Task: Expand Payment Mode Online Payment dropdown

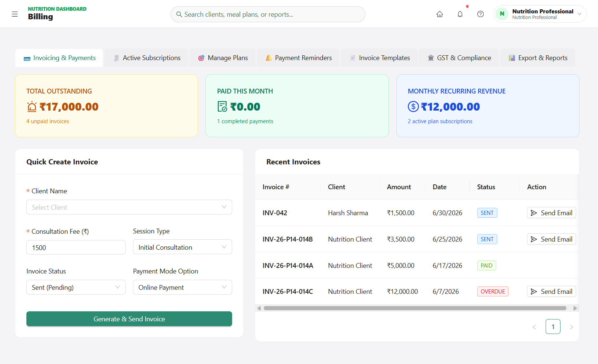Action: tap(182, 287)
